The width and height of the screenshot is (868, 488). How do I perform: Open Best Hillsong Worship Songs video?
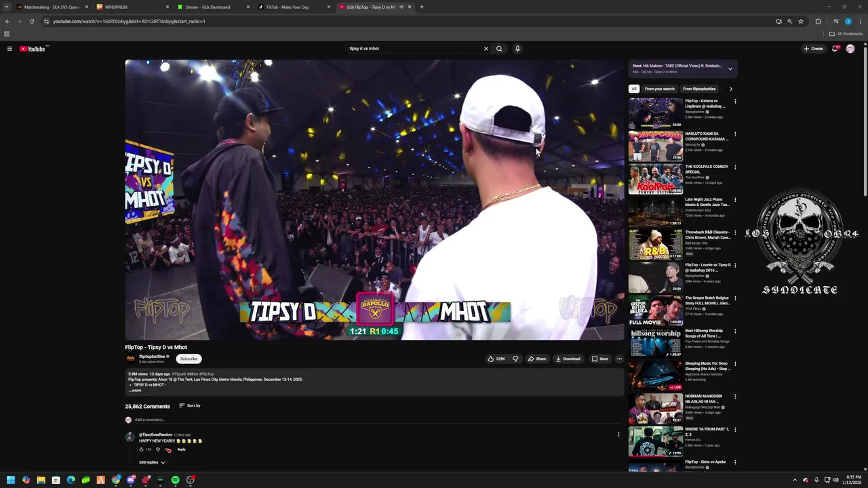point(655,343)
